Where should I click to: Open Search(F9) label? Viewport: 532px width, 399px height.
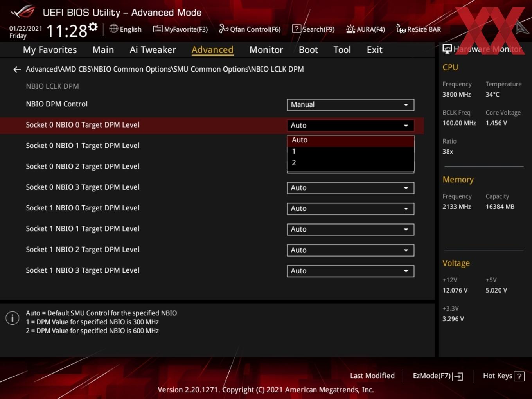318,29
